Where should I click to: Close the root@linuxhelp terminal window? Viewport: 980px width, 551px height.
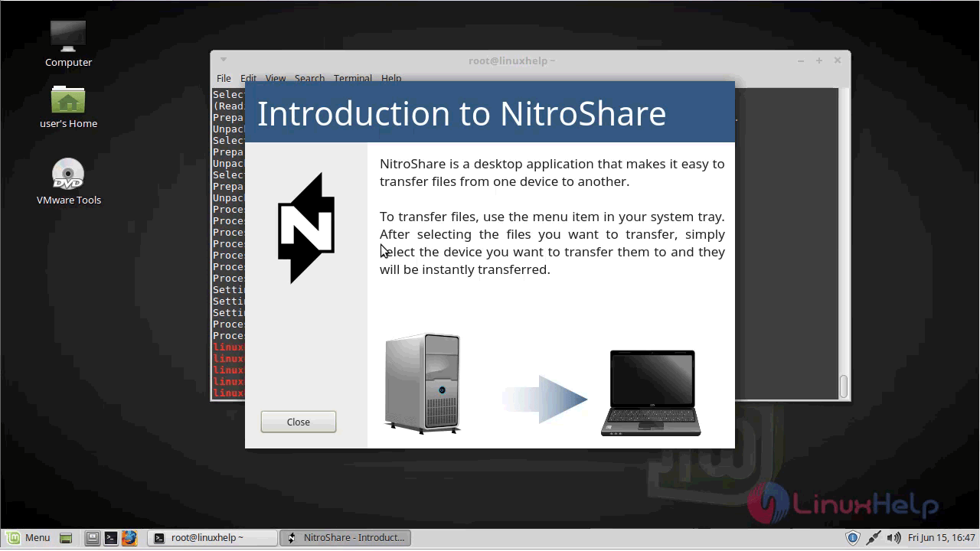tap(838, 60)
